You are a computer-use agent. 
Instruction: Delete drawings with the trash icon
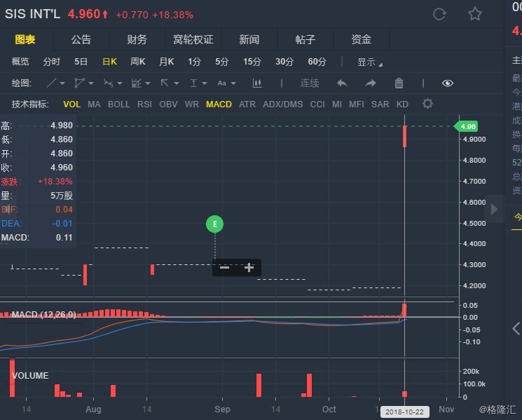pyautogui.click(x=399, y=83)
